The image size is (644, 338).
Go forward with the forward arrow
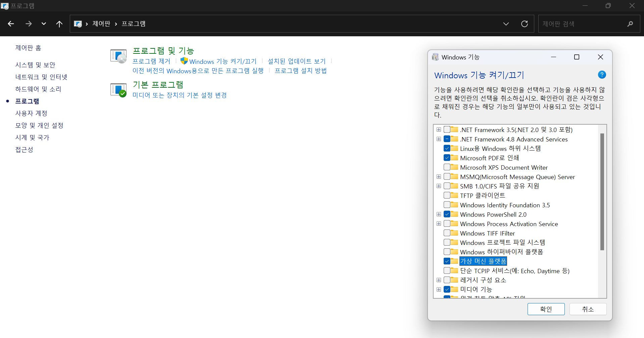click(29, 24)
